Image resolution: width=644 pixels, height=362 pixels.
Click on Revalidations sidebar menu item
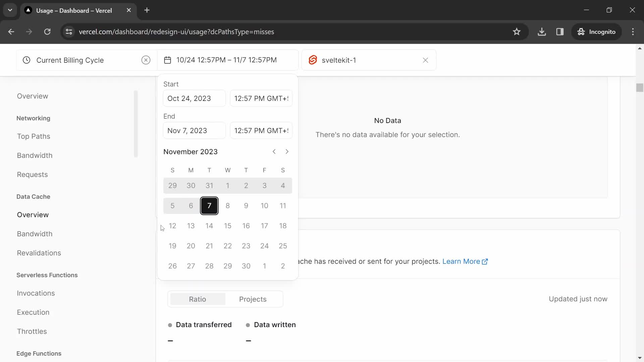click(39, 252)
